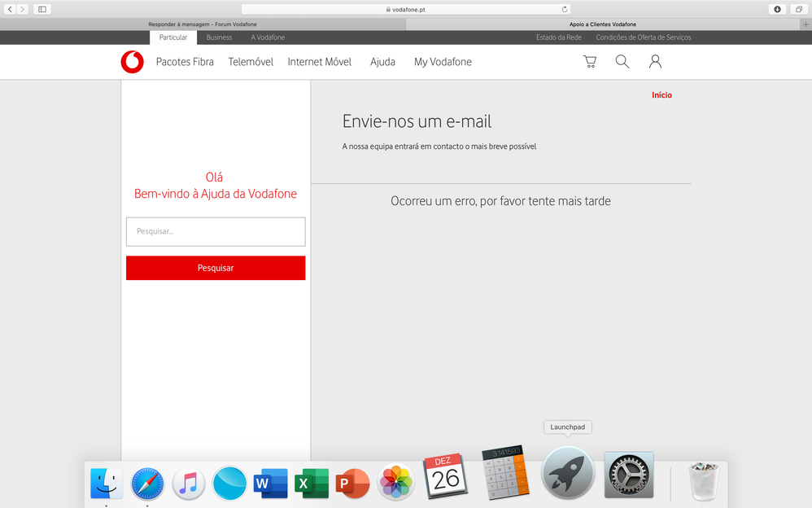
Task: Open System Preferences in the Dock
Action: [629, 475]
